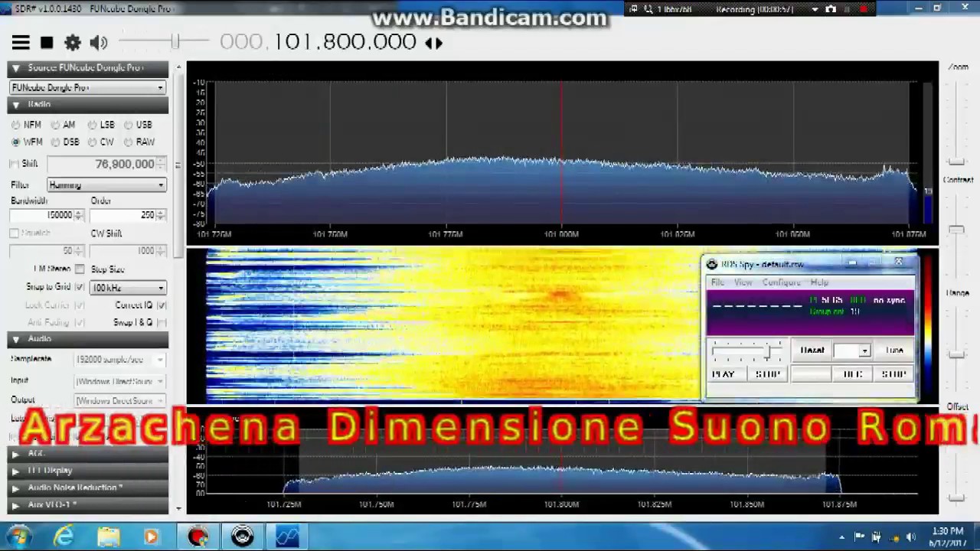980x551 pixels.
Task: Click the STOP button next to PLAY
Action: [x=768, y=374]
